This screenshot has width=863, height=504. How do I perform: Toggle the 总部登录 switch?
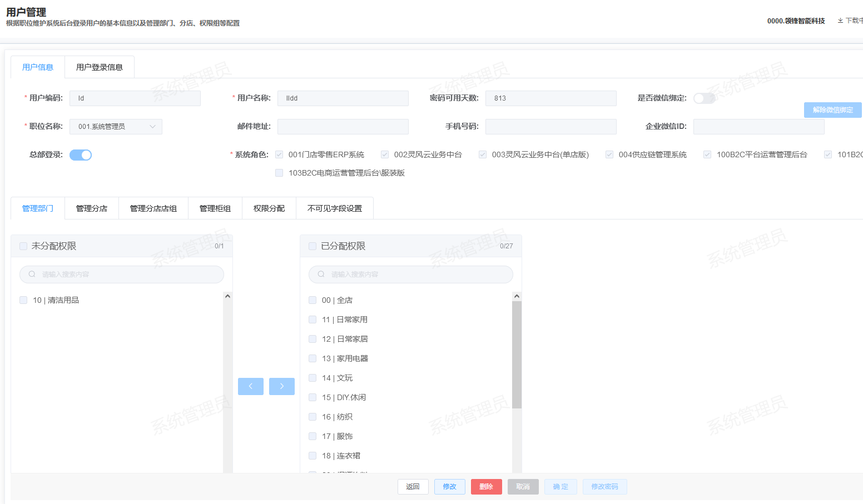point(81,155)
